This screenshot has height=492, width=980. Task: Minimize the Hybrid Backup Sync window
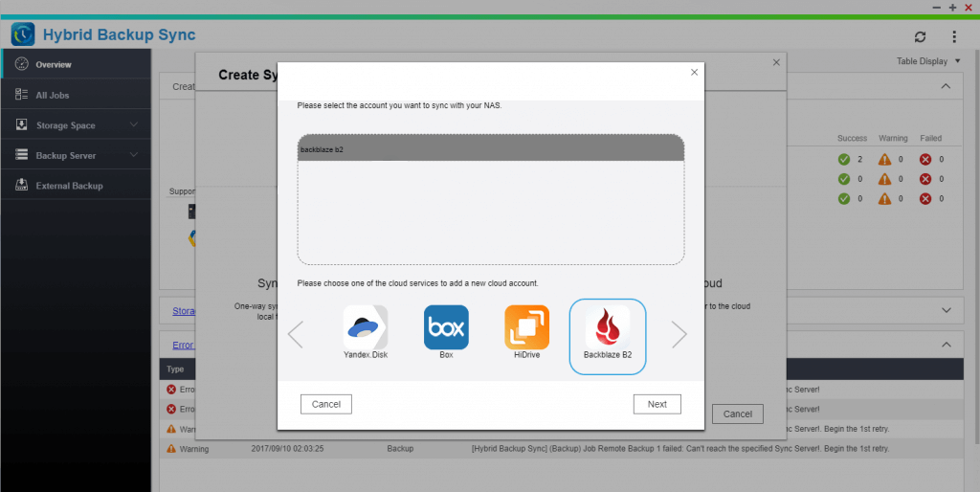coord(936,8)
